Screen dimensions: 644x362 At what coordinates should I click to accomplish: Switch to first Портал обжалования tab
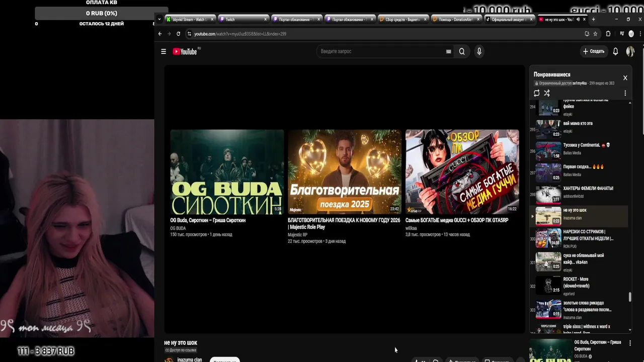[x=296, y=20]
